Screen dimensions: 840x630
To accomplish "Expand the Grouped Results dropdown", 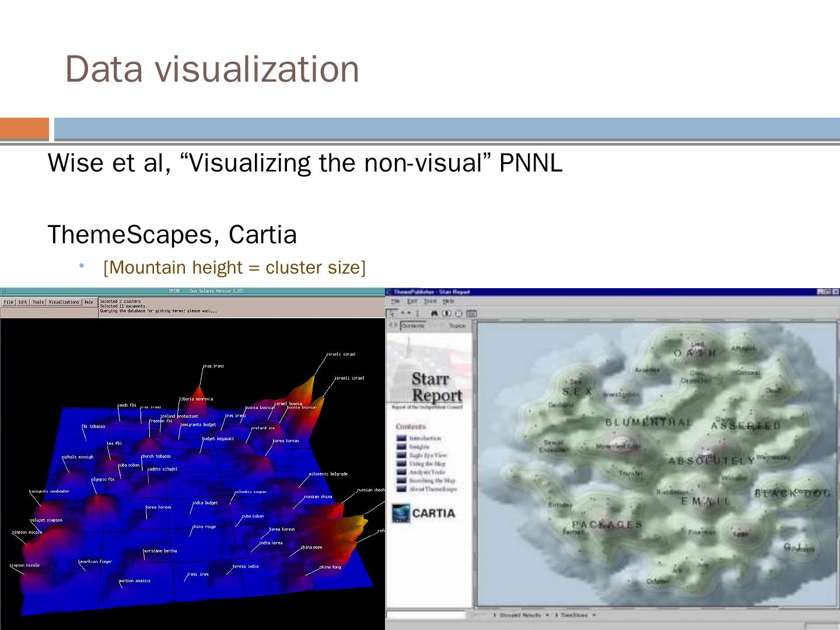I will 546,615.
